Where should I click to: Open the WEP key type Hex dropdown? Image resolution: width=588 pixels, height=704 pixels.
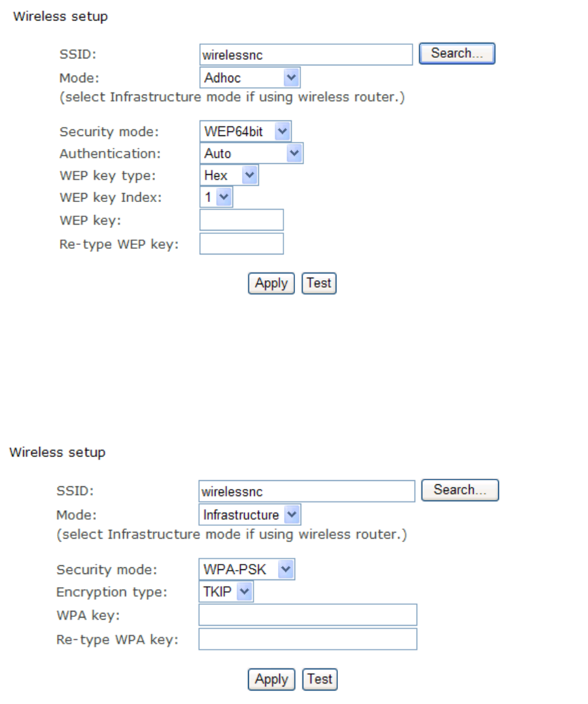click(229, 175)
